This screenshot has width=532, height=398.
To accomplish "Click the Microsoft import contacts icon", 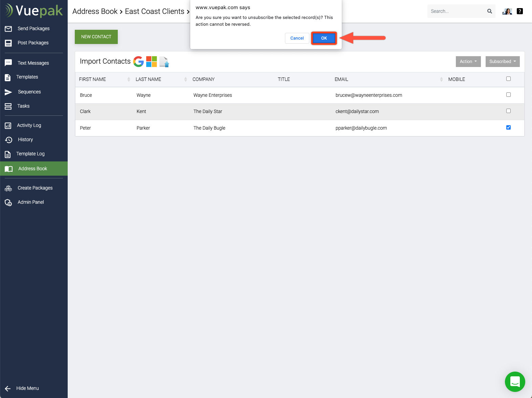I will 152,62.
